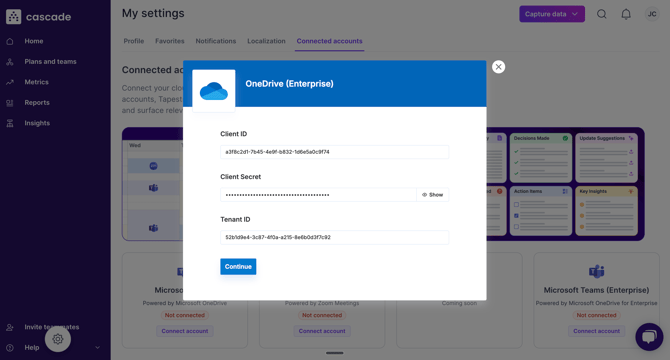Close the OneDrive Enterprise dialog
Image resolution: width=670 pixels, height=360 pixels.
tap(498, 67)
